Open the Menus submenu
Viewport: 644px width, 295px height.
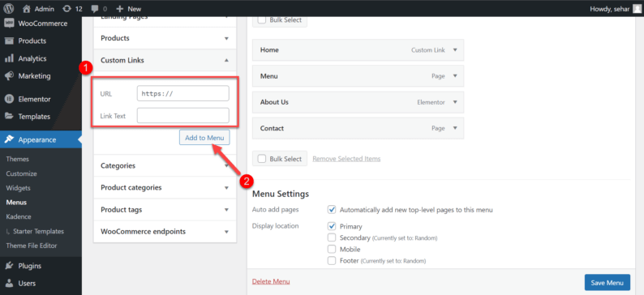[16, 203]
